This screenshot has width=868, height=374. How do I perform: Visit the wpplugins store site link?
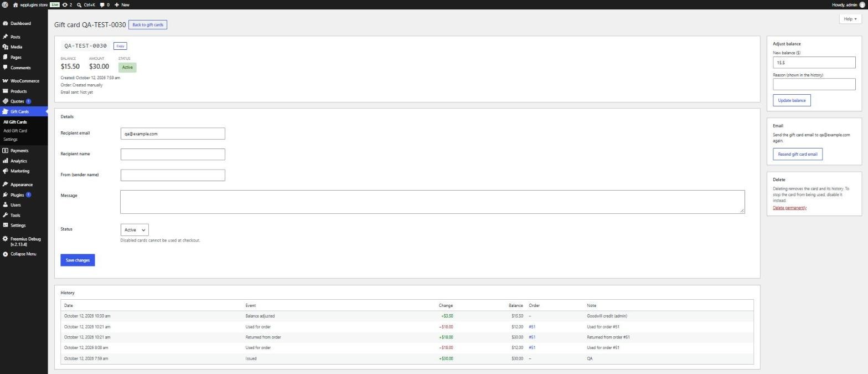pos(30,4)
